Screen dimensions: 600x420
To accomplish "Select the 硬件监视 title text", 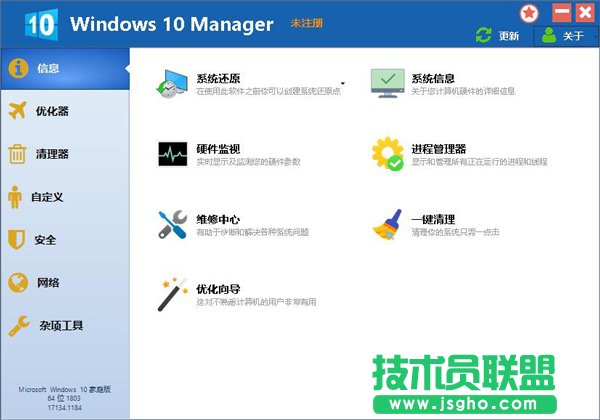I will pyautogui.click(x=218, y=149).
